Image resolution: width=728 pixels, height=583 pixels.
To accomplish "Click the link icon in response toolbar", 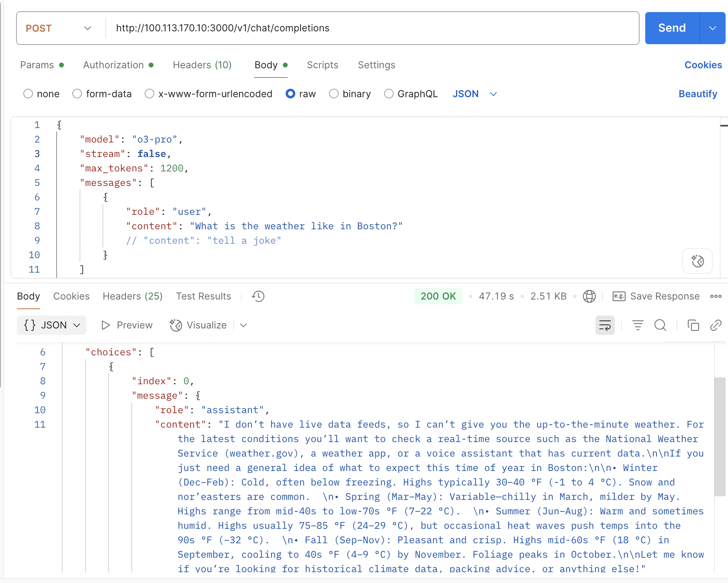I will (x=716, y=325).
